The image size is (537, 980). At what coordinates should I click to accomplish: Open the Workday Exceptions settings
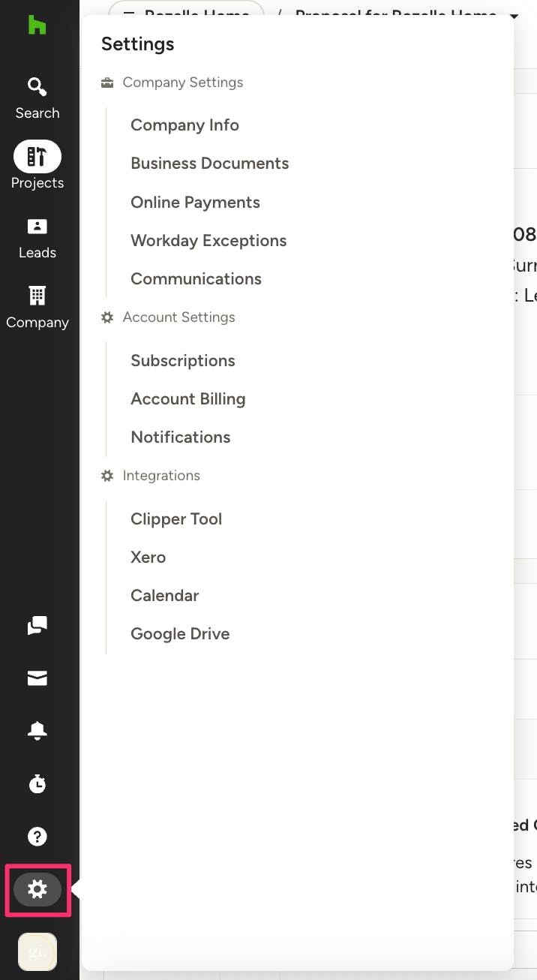pyautogui.click(x=208, y=240)
